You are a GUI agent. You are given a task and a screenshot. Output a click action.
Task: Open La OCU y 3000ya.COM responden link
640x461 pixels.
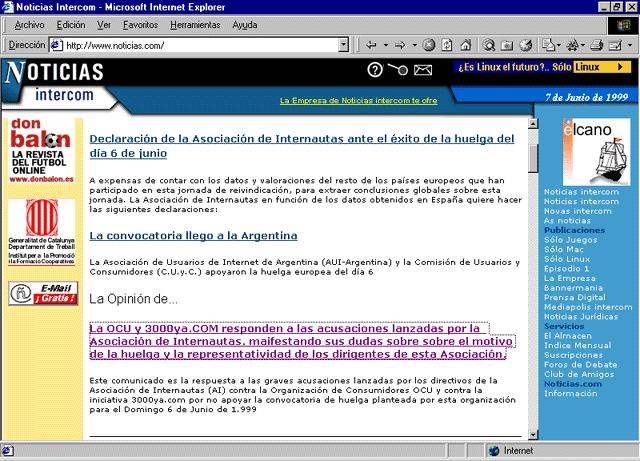tap(302, 341)
